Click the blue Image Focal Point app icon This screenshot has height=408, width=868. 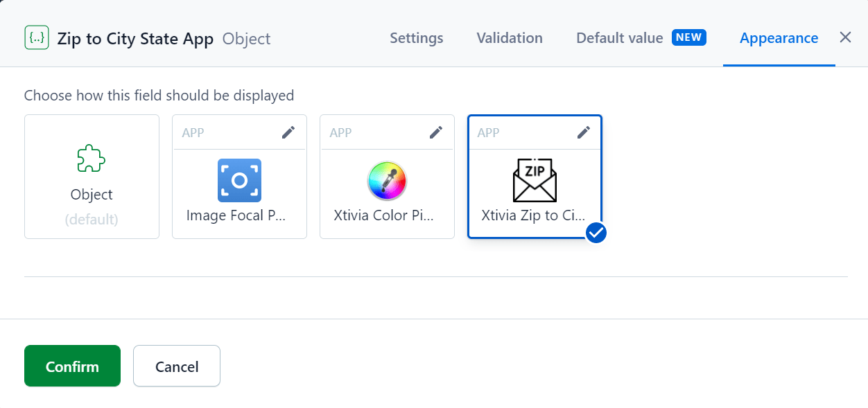pyautogui.click(x=239, y=180)
